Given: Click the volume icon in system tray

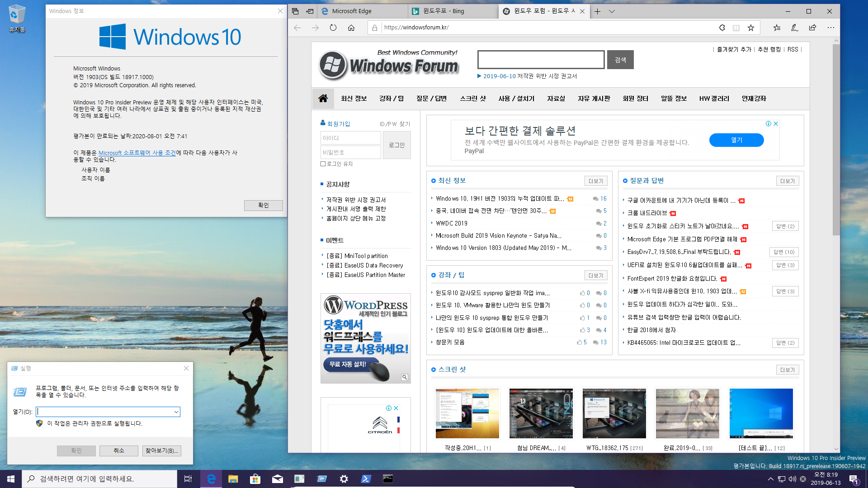Looking at the screenshot, I should [792, 479].
